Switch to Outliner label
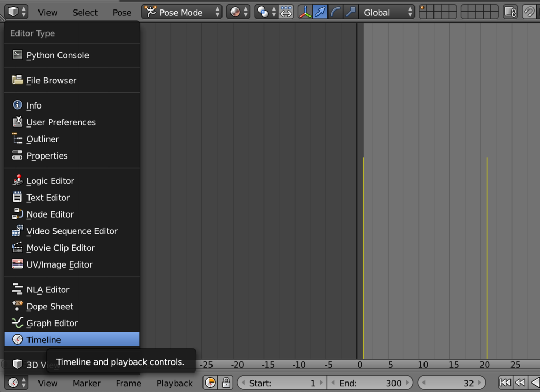540x392 pixels. coord(43,139)
